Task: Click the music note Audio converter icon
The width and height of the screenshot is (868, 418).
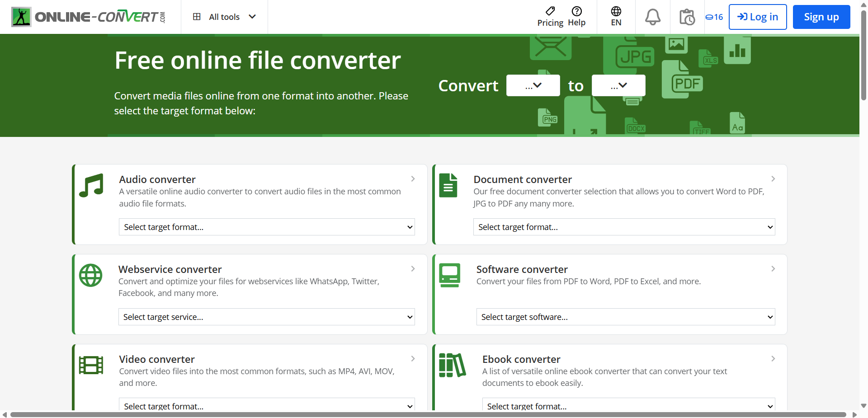Action: tap(91, 185)
